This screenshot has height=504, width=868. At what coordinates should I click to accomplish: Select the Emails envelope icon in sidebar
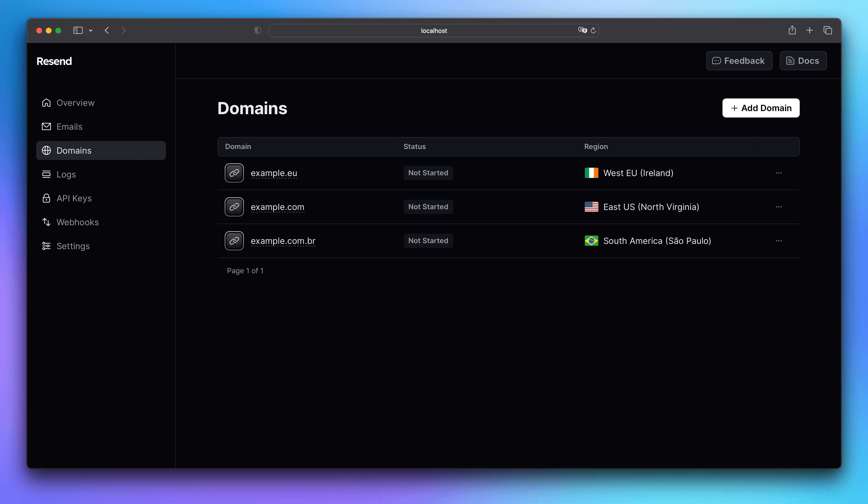pos(47,127)
